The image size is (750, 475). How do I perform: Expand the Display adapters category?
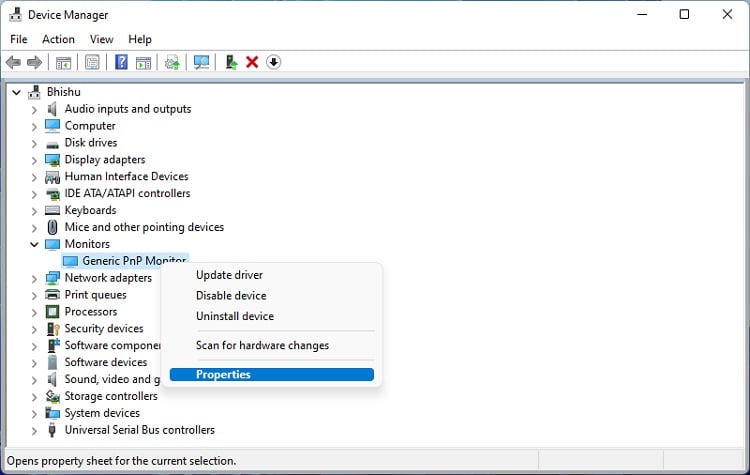(x=34, y=160)
